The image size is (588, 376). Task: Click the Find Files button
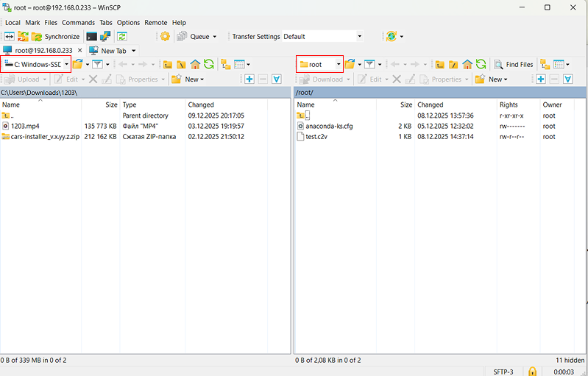point(514,65)
